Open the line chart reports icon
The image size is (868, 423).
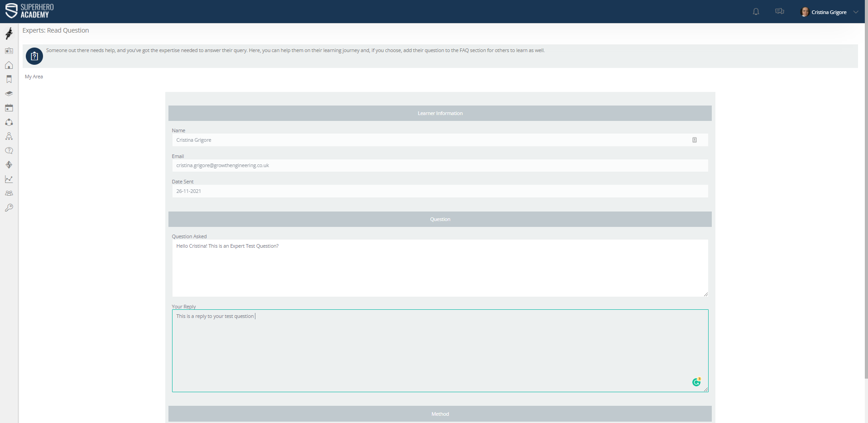pyautogui.click(x=9, y=179)
